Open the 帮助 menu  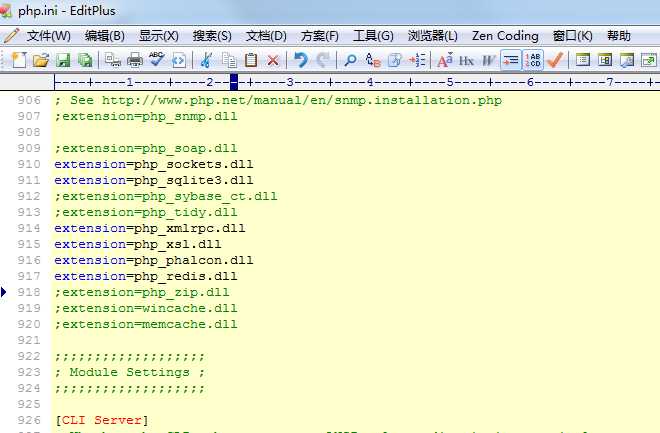pos(619,36)
